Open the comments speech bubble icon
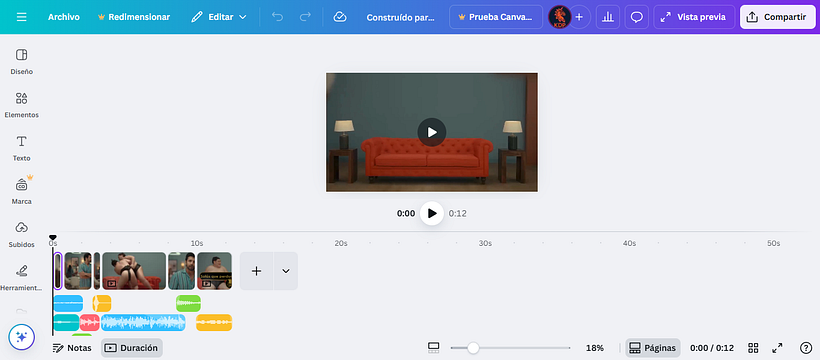Screen dimensions: 820x360 [x=636, y=17]
